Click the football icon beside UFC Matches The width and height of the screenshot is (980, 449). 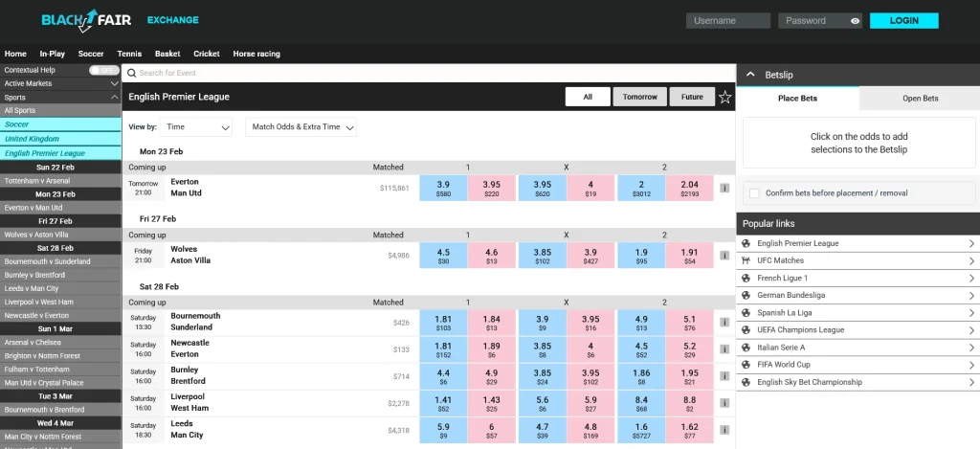[747, 260]
